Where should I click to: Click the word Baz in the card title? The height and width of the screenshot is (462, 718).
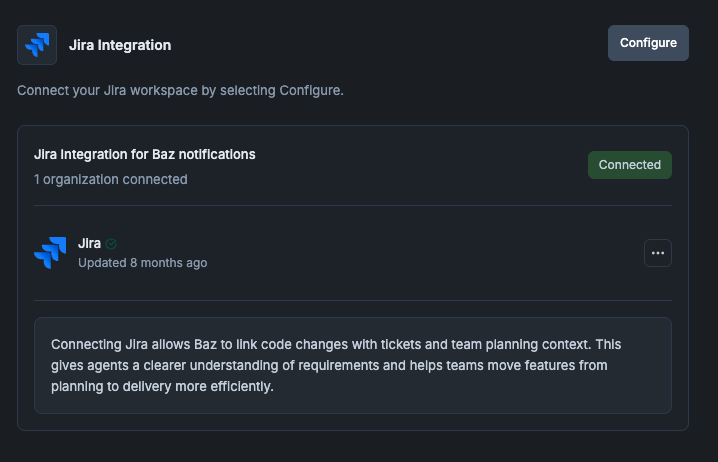point(163,154)
